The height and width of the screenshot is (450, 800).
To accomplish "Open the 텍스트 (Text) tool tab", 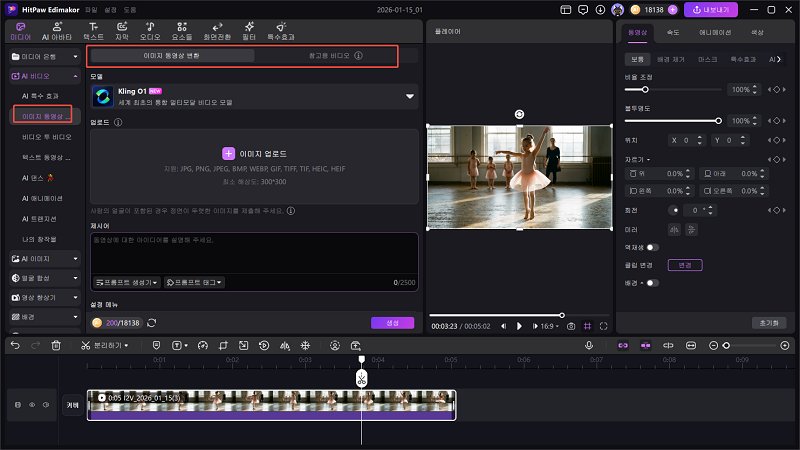I will (93, 31).
